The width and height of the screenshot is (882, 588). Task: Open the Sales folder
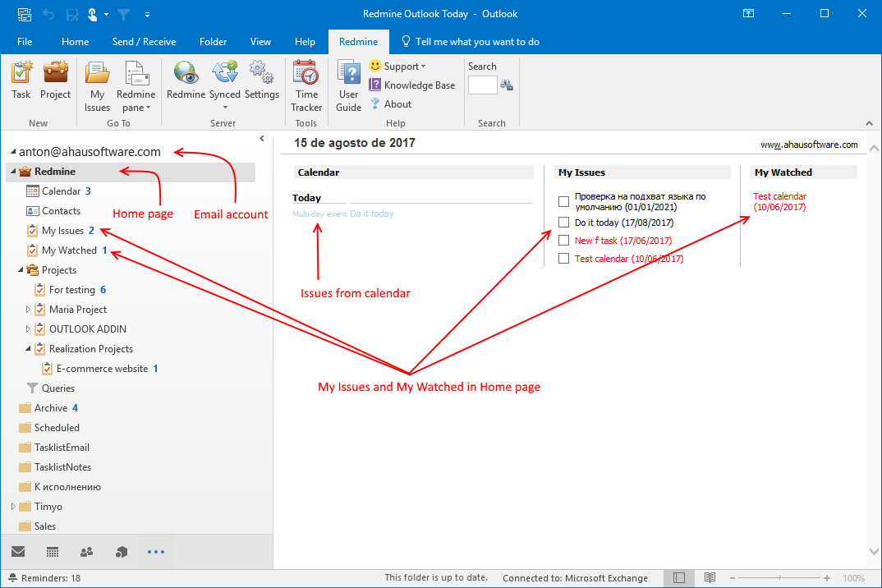pyautogui.click(x=37, y=526)
